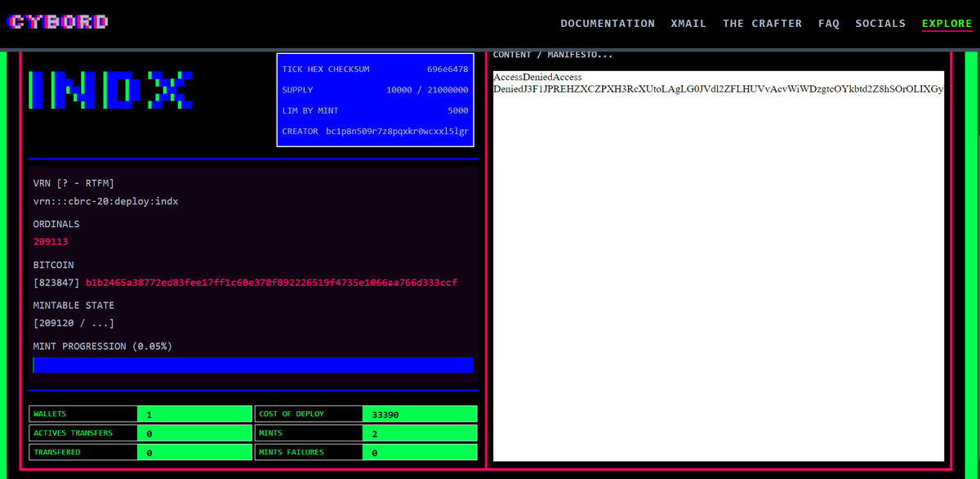Click the TICK HEX CHECKSUM label
This screenshot has width=980, height=479.
coord(326,69)
